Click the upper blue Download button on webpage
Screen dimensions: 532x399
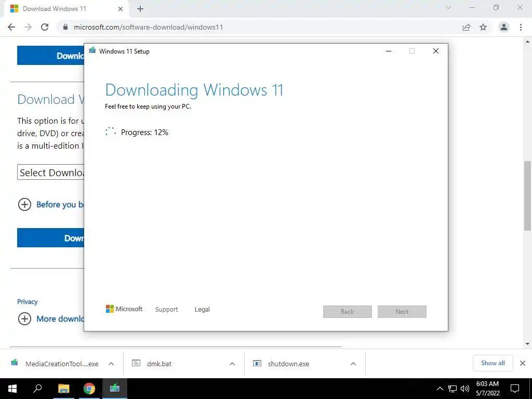50,55
